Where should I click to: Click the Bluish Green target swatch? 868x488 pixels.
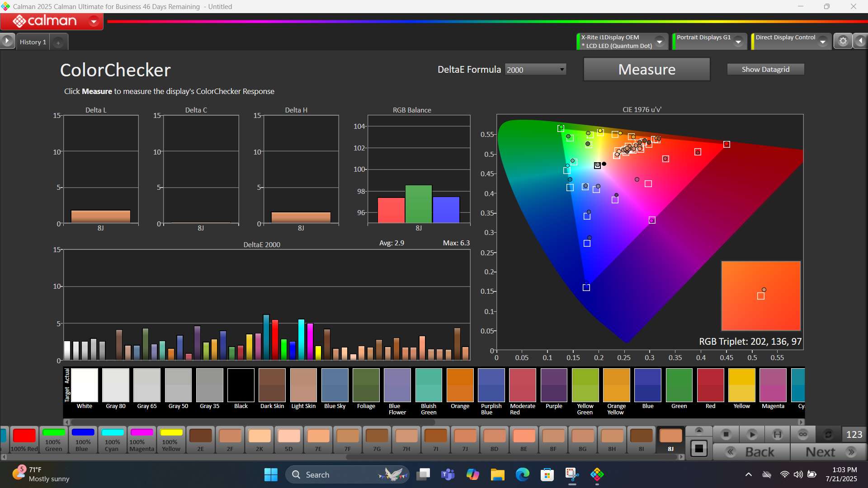429,385
